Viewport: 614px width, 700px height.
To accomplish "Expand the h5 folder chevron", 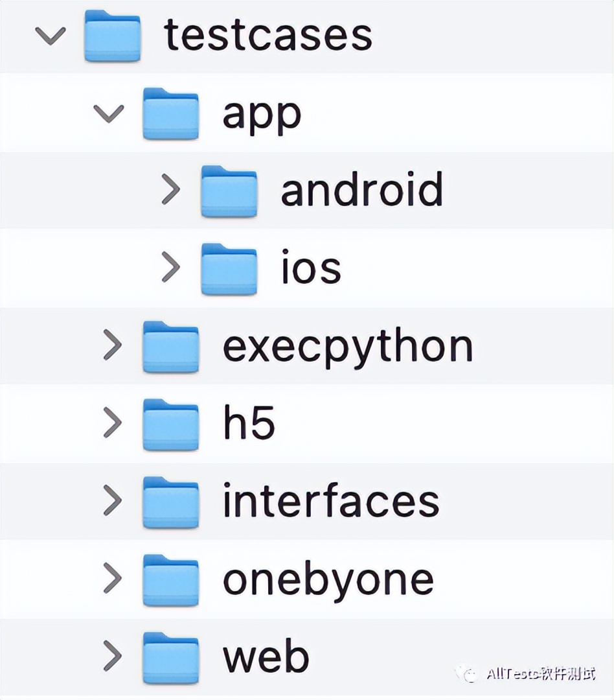I will [x=112, y=423].
